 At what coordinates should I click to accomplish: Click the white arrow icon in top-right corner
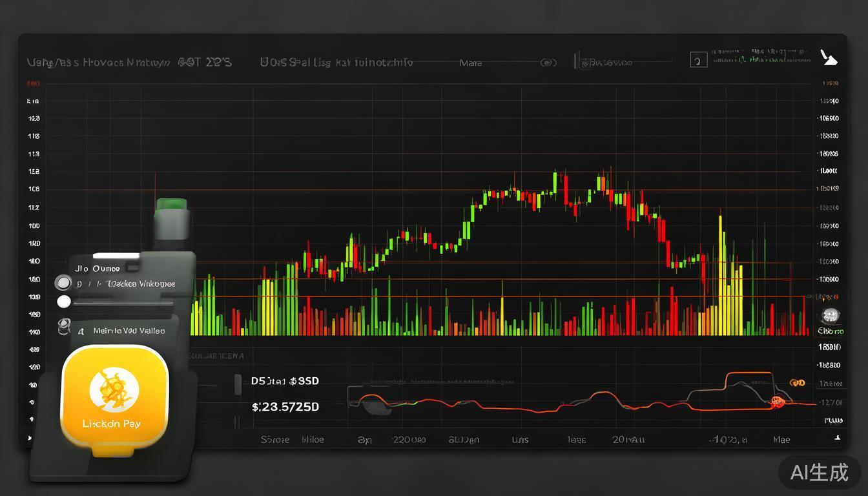[829, 58]
